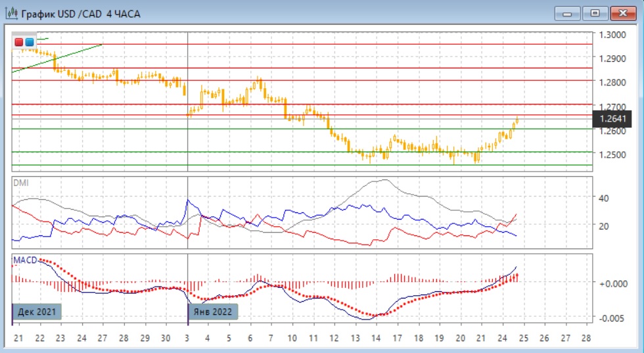The image size is (644, 353).
Task: Maximize the USD/CAD chart window
Action: [595, 13]
